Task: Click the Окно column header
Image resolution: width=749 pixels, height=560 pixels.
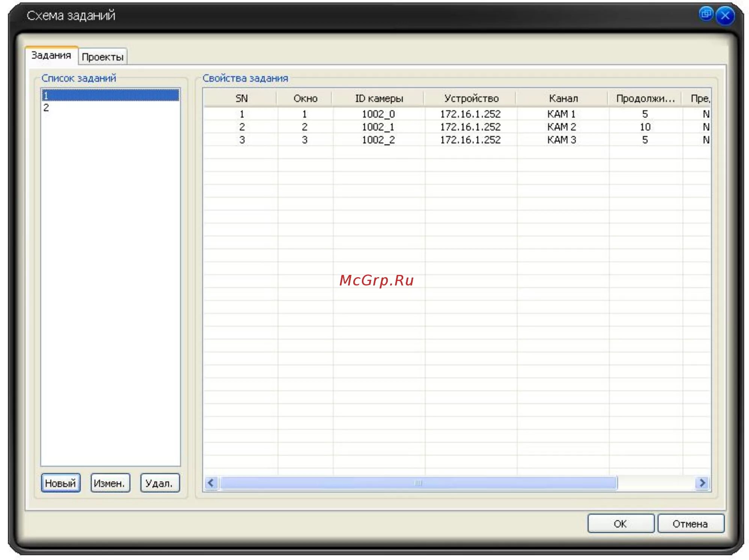Action: click(x=305, y=98)
